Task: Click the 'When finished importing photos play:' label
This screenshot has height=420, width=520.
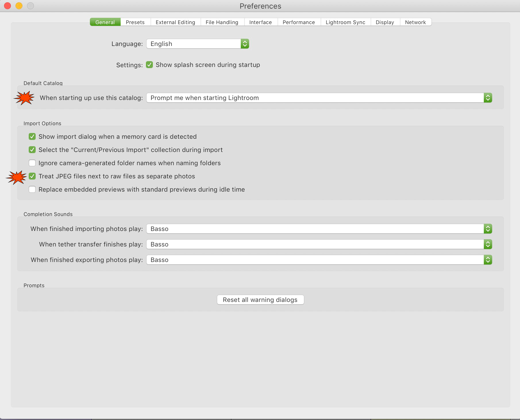Action: [87, 229]
